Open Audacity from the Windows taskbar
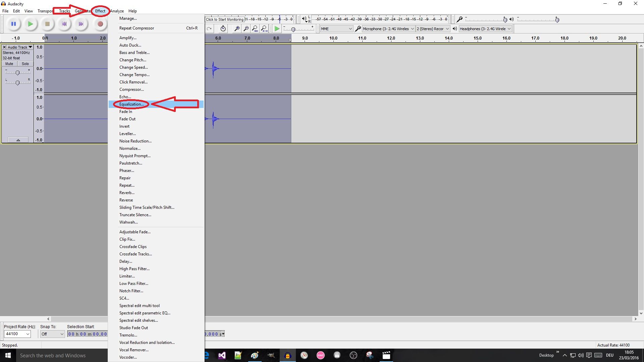The image size is (644, 362). click(287, 355)
